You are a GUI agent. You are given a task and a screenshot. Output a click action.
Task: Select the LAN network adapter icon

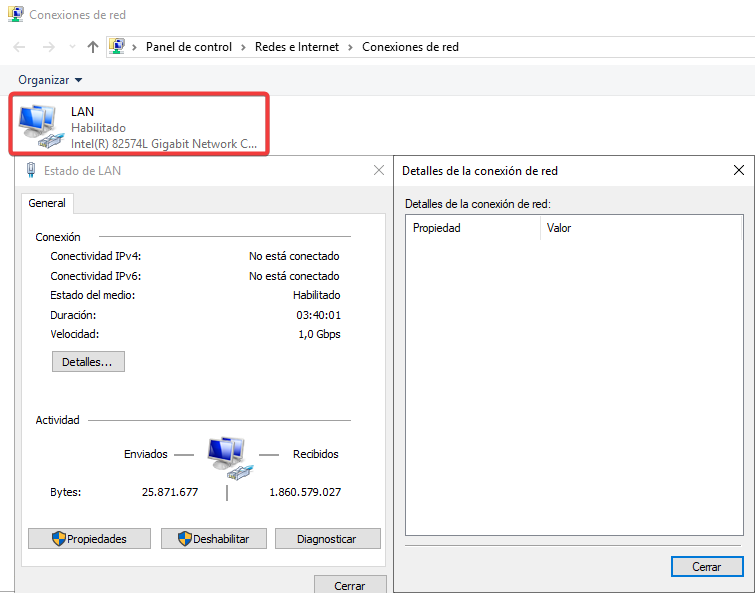39,125
